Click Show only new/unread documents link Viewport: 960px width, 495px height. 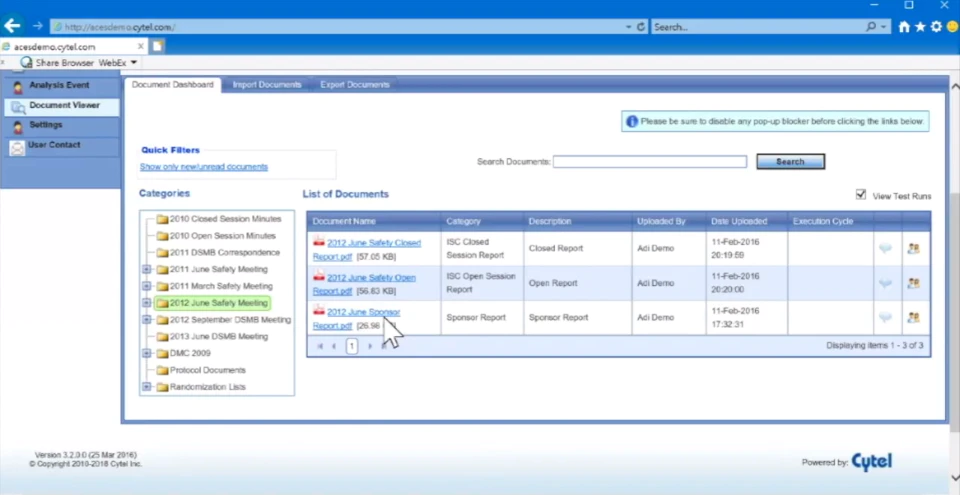204,167
